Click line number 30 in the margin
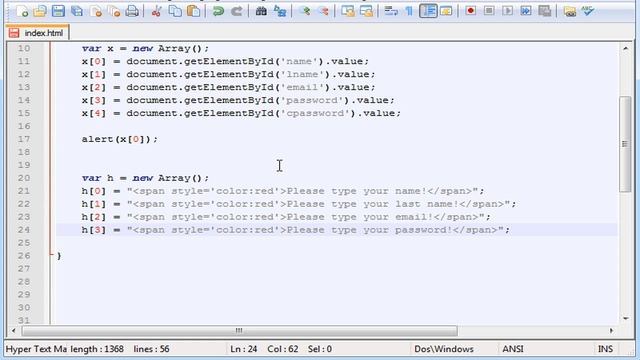 [24, 307]
